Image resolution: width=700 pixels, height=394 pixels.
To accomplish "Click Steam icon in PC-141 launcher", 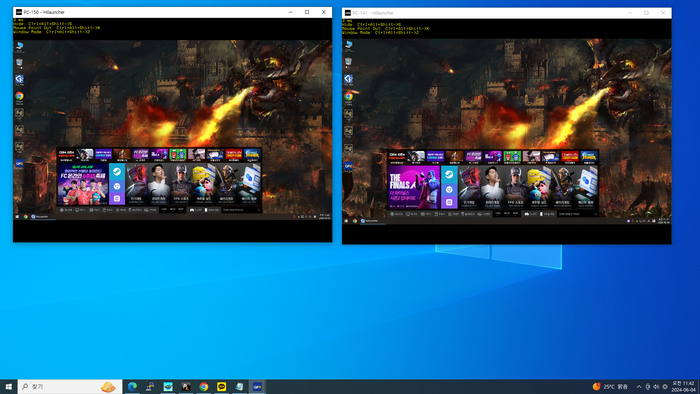I will pyautogui.click(x=449, y=174).
